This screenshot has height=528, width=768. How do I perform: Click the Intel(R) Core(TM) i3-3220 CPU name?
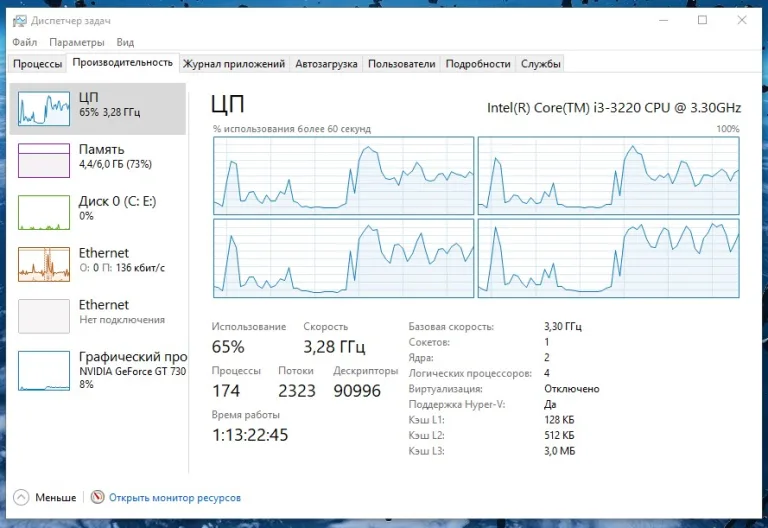tap(614, 108)
